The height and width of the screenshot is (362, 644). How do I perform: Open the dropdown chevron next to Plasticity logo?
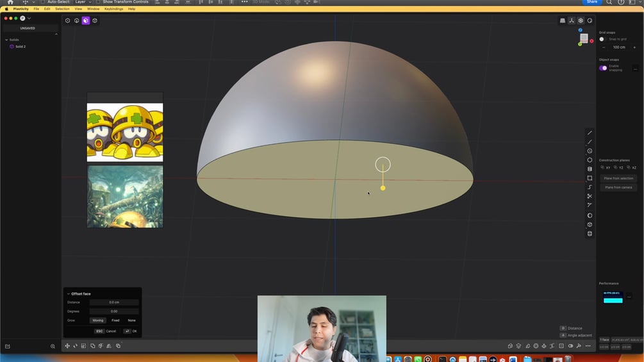pyautogui.click(x=29, y=19)
